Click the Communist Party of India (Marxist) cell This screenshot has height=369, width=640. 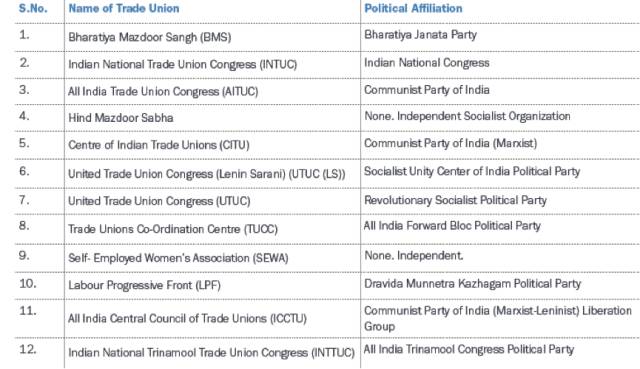click(451, 143)
